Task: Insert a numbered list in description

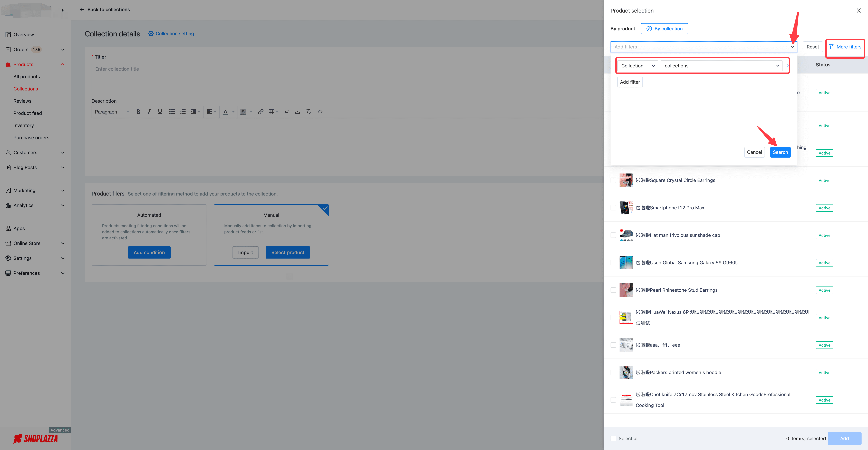Action: (183, 112)
